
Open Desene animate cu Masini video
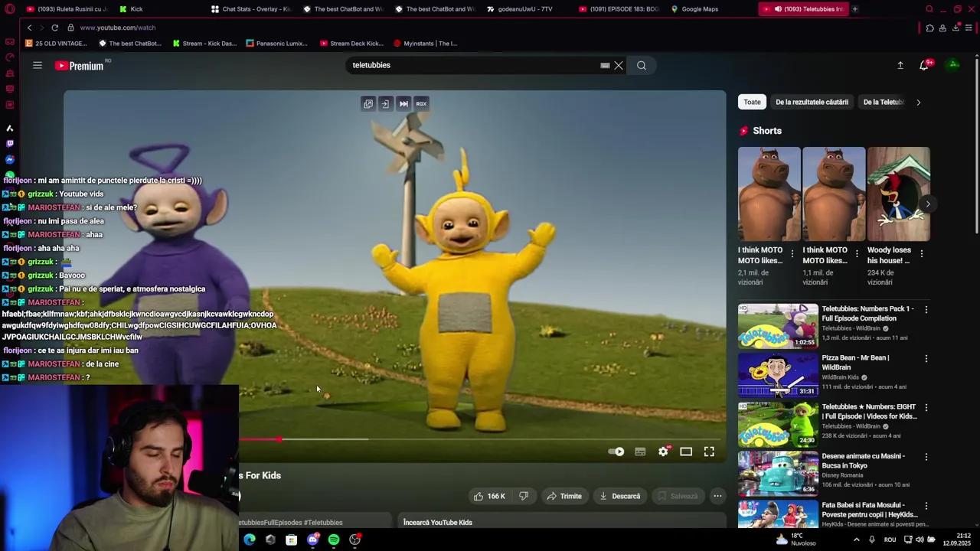click(x=778, y=473)
